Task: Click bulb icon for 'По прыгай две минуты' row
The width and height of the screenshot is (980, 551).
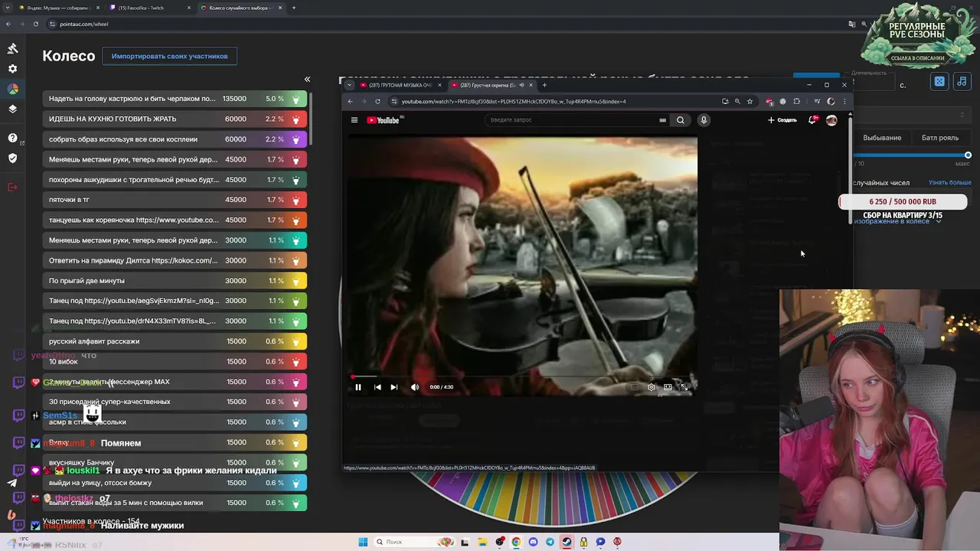Action: (296, 281)
